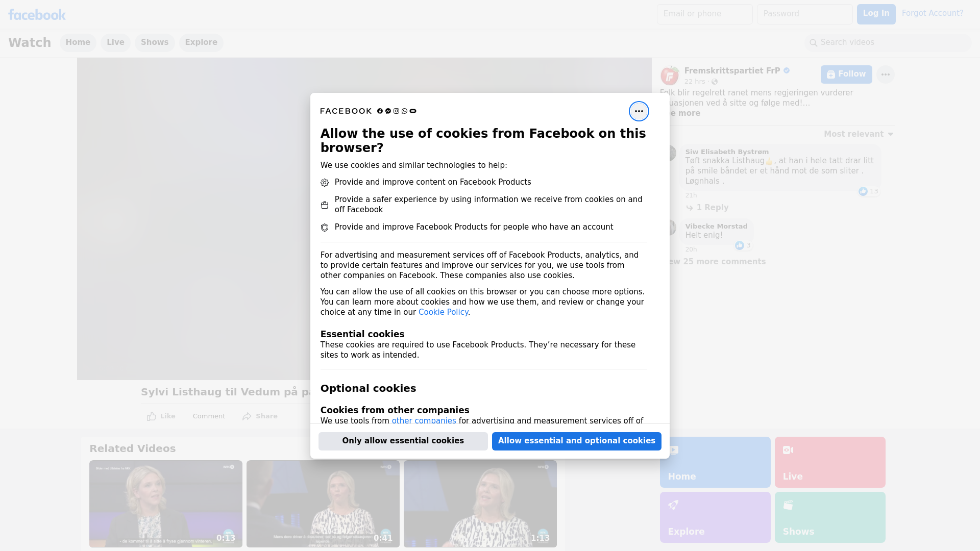Select the Watch Home tab
The width and height of the screenshot is (980, 551).
click(78, 42)
